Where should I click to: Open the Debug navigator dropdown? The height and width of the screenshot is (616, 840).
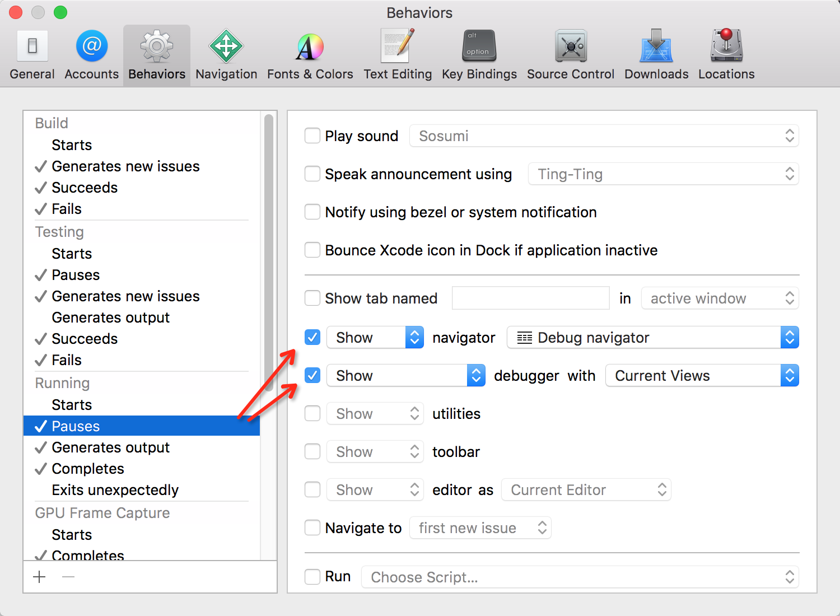pos(653,337)
